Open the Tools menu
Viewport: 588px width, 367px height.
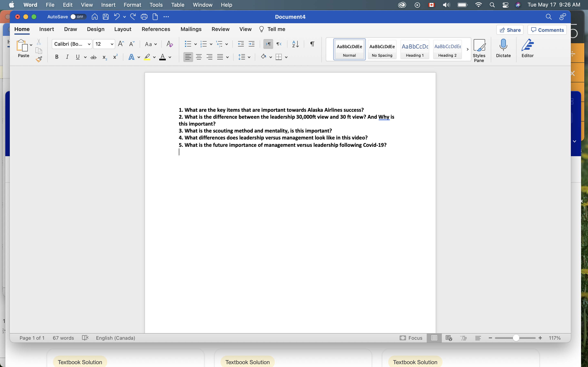[x=156, y=5]
